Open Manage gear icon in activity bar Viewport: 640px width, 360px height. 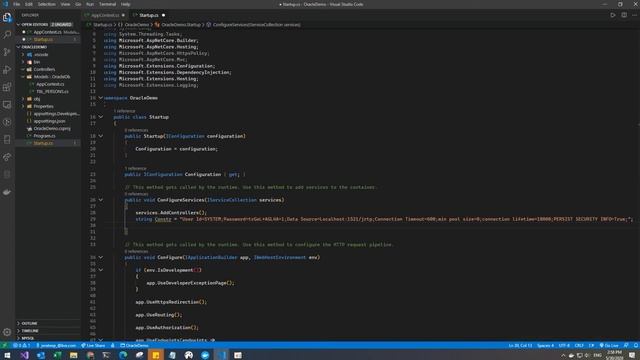click(7, 332)
